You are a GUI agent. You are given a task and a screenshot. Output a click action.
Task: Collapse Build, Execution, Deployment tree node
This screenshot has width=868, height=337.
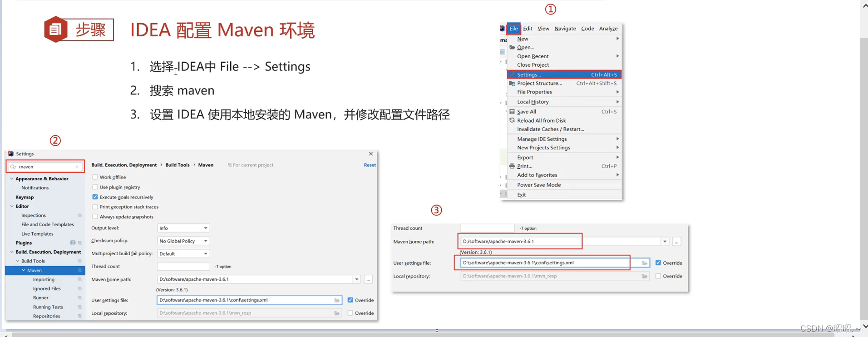(12, 252)
